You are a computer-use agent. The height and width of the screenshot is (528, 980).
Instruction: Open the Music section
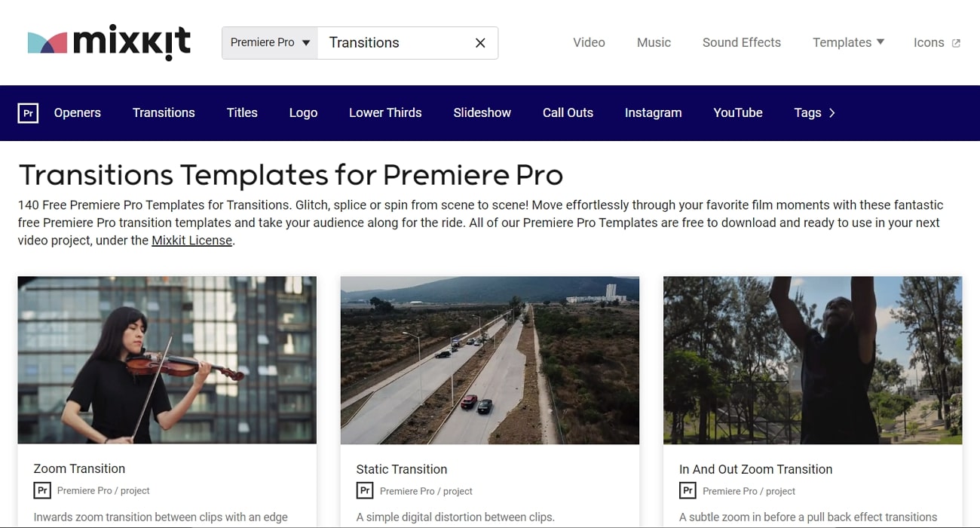[x=654, y=43]
